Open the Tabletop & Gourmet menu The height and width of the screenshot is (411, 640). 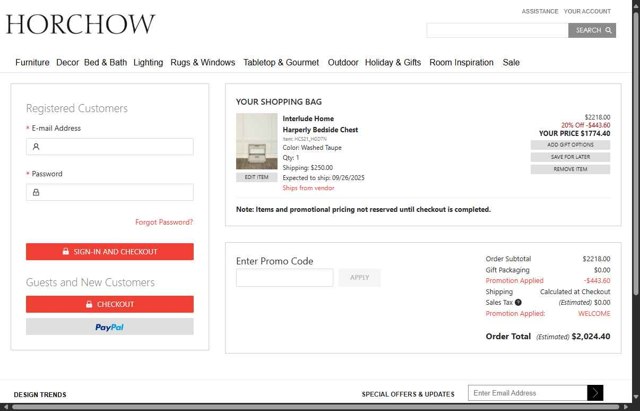pos(281,62)
